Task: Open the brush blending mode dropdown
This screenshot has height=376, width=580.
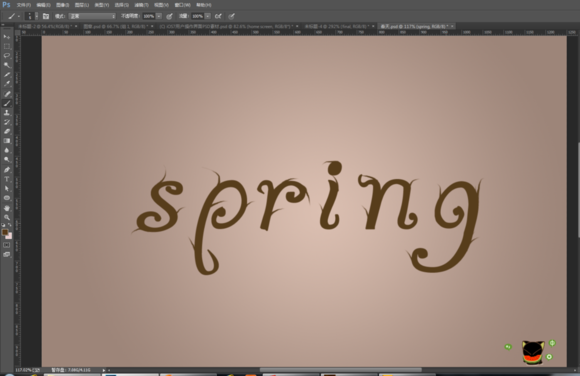Action: coord(92,16)
